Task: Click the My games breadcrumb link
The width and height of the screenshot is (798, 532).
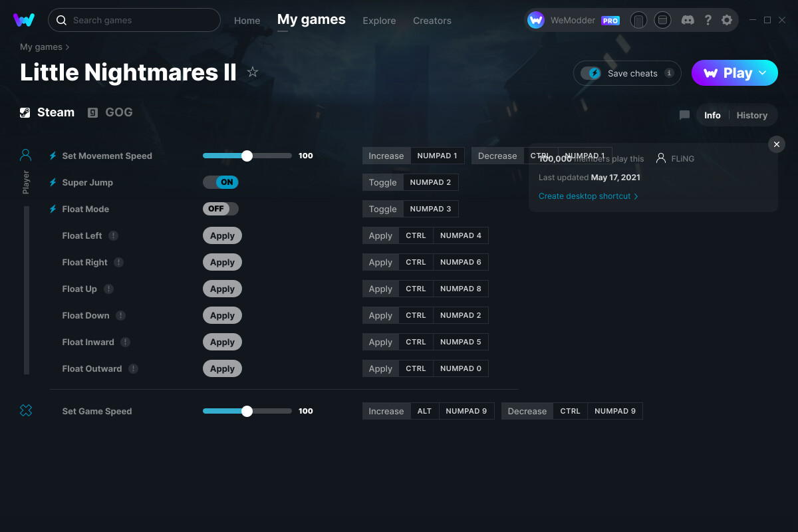Action: click(x=41, y=47)
